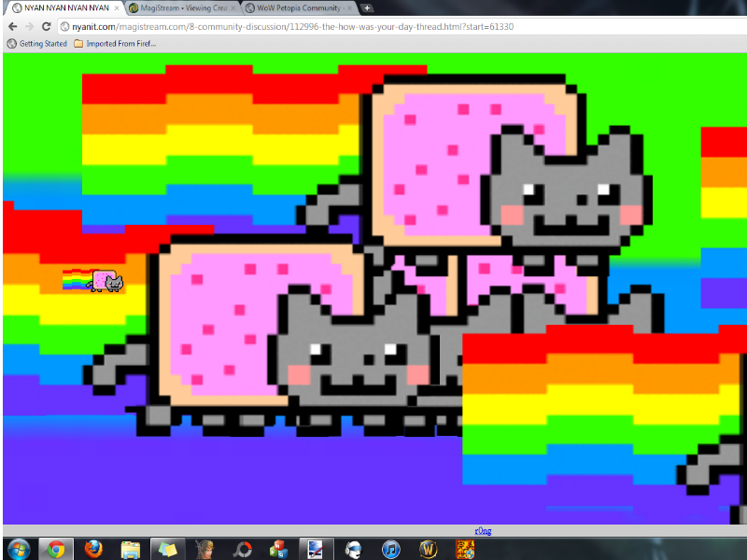
Task: Click the orange ornate shield taskbar icon
Action: point(465,550)
